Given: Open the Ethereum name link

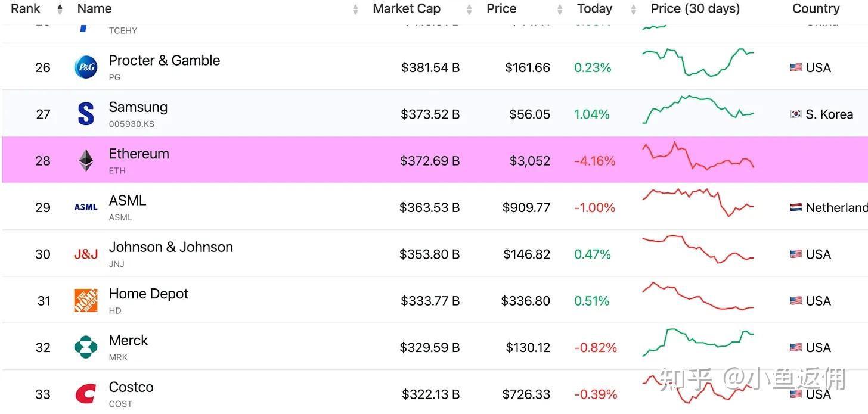Looking at the screenshot, I should pos(139,154).
